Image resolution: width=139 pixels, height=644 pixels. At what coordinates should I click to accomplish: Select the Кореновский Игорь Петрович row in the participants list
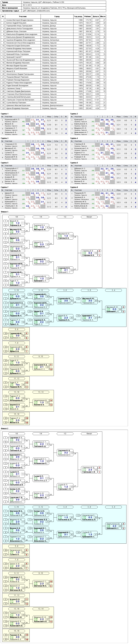point(54,51)
